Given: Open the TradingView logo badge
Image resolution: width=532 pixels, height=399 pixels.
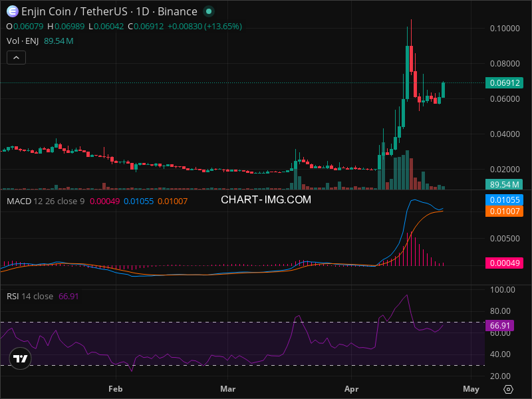Looking at the screenshot, I should 21,358.
